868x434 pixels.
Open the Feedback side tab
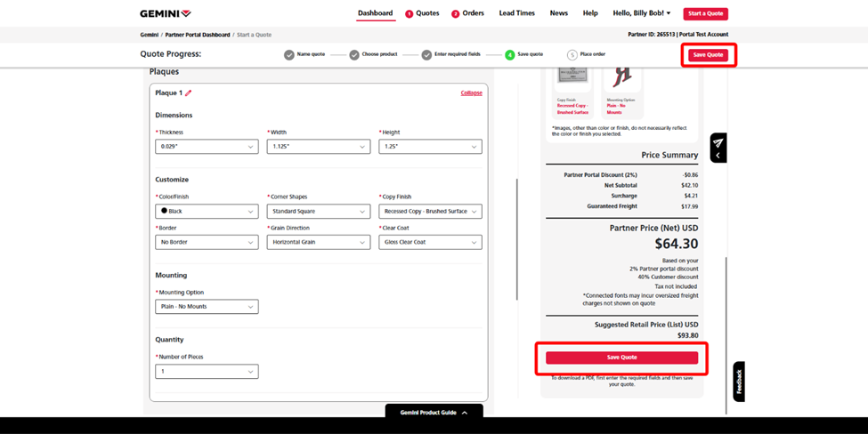738,382
